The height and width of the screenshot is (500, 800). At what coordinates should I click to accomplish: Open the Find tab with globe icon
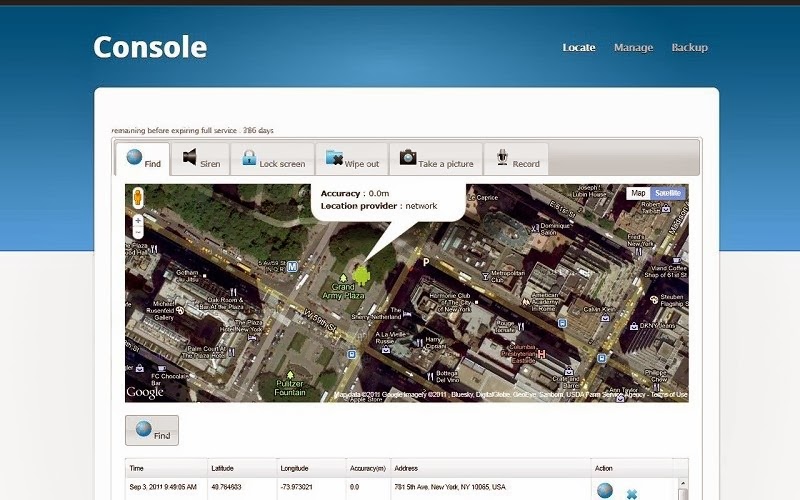coord(143,159)
